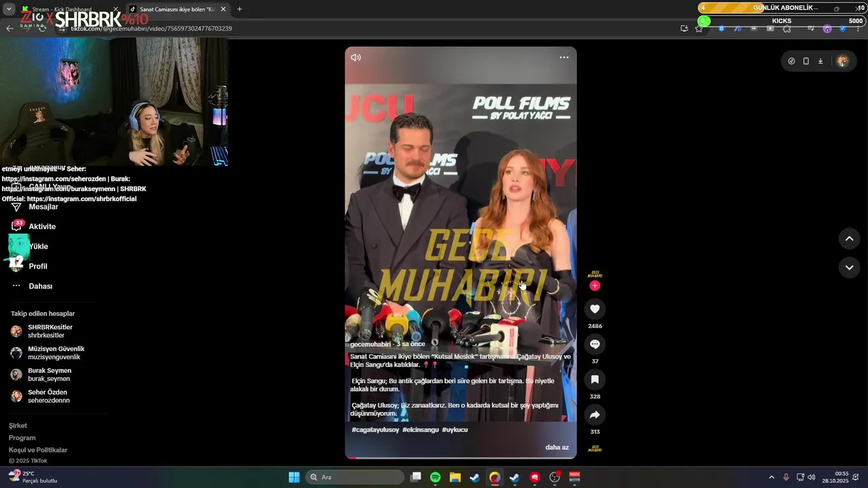868x488 pixels.
Task: Go back with the browser back arrow
Action: [x=9, y=28]
